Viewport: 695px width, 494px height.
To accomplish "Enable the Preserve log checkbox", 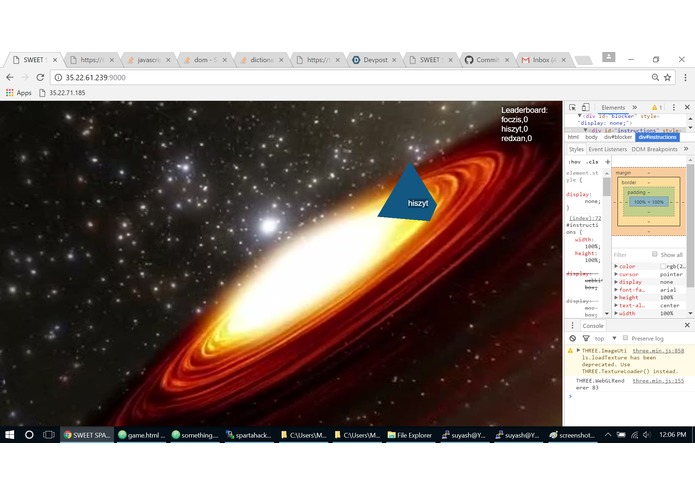I will 625,338.
